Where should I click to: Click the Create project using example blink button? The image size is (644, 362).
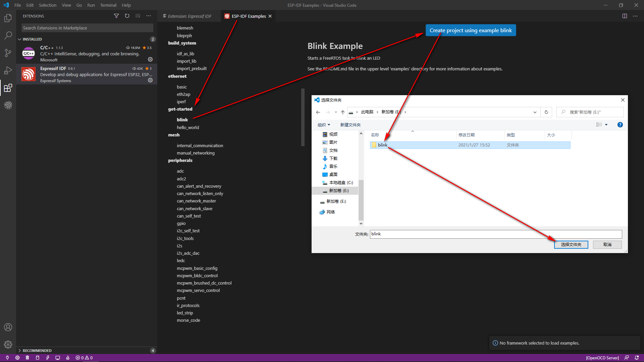[x=470, y=30]
